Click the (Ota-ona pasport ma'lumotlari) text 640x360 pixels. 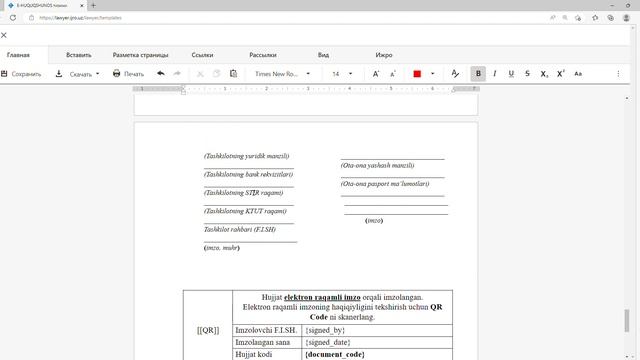(385, 184)
